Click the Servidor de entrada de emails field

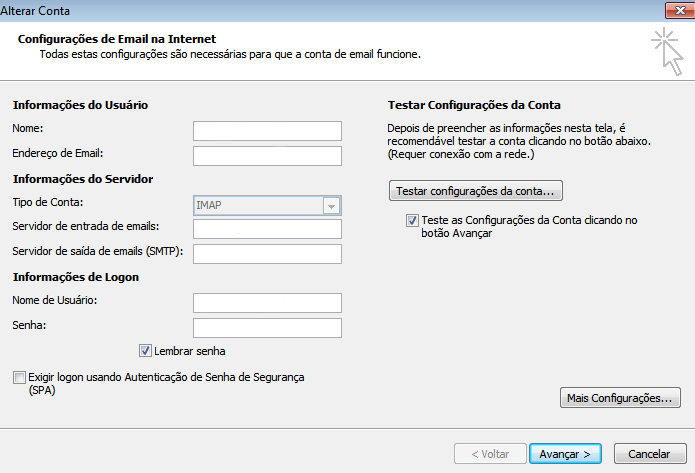(267, 229)
